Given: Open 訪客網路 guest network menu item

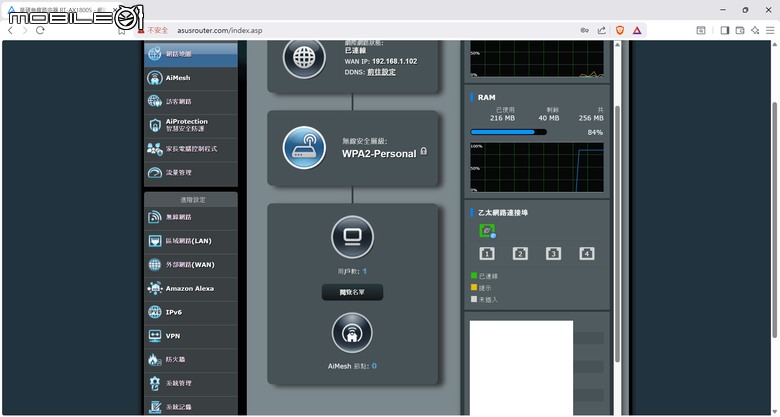Looking at the screenshot, I should [x=191, y=102].
